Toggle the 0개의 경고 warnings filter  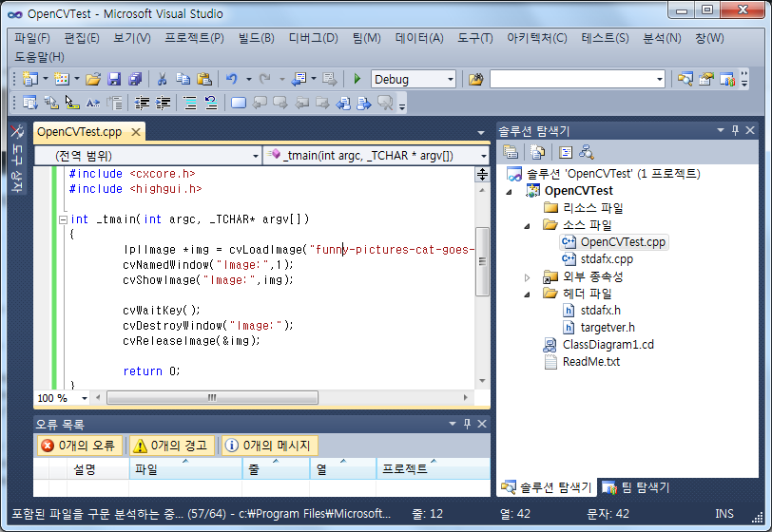[x=170, y=445]
